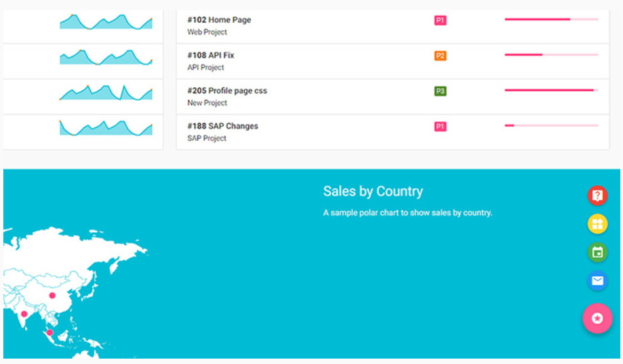623x364 pixels.
Task: Click P1 badge on SAP Changes row
Action: pos(440,127)
